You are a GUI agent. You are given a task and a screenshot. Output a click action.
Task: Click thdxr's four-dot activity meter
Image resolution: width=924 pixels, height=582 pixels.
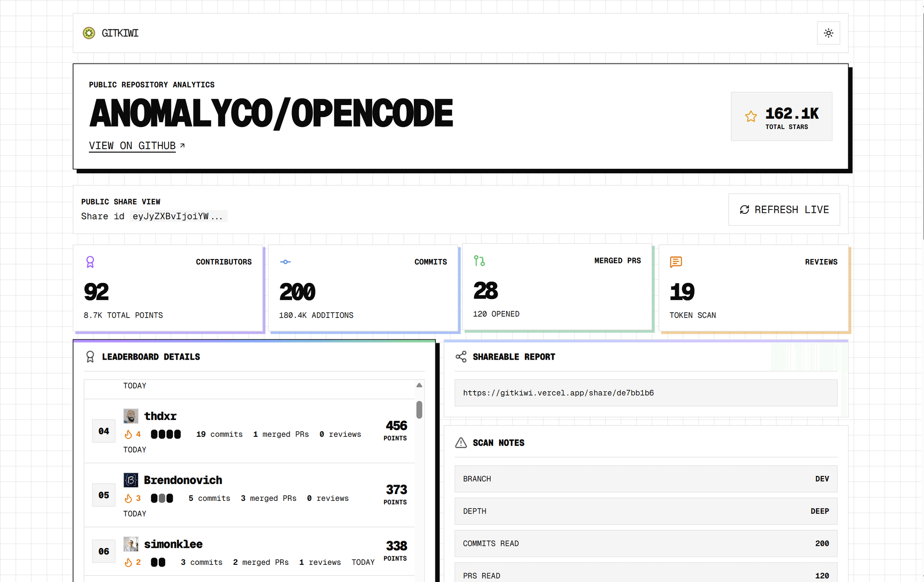coord(166,434)
